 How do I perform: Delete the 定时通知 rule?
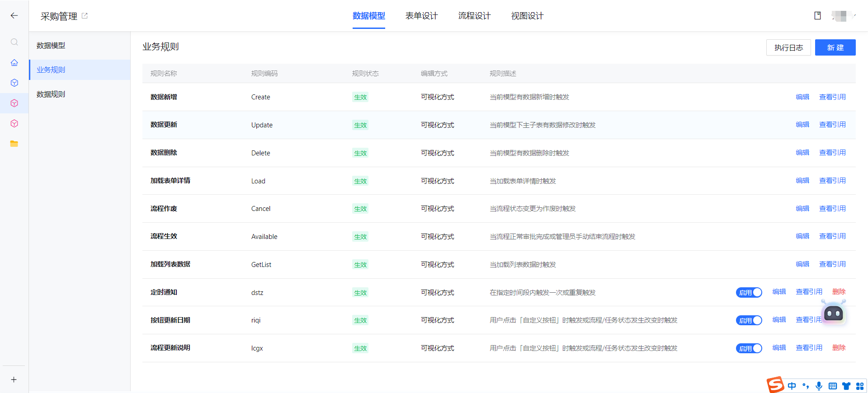839,291
